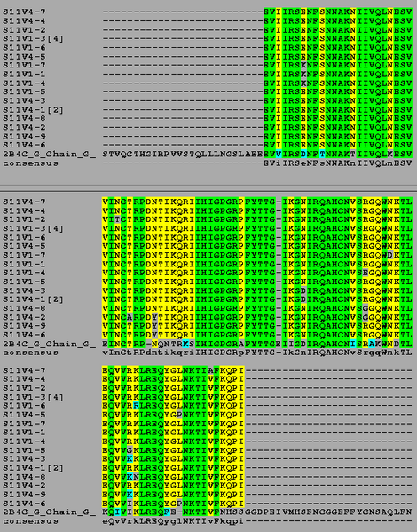Select the consensus label on the vInCtRPdntikqri row

30,353
